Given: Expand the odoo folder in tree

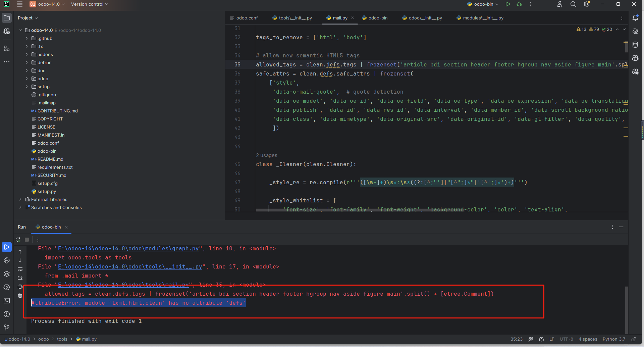Looking at the screenshot, I should pos(27,79).
